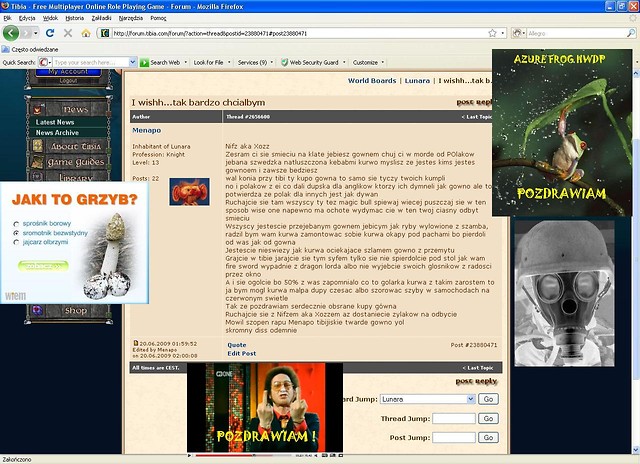
Task: Open the back/forward history dropdown arrow
Action: click(36, 33)
